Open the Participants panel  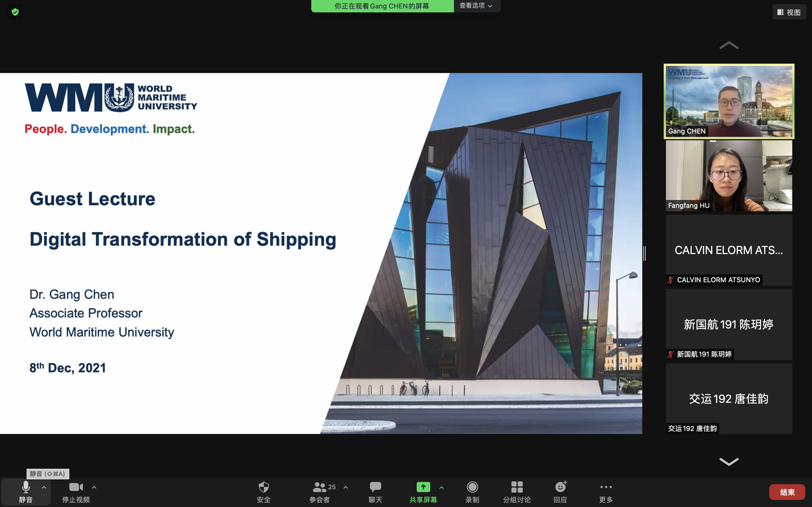[320, 492]
